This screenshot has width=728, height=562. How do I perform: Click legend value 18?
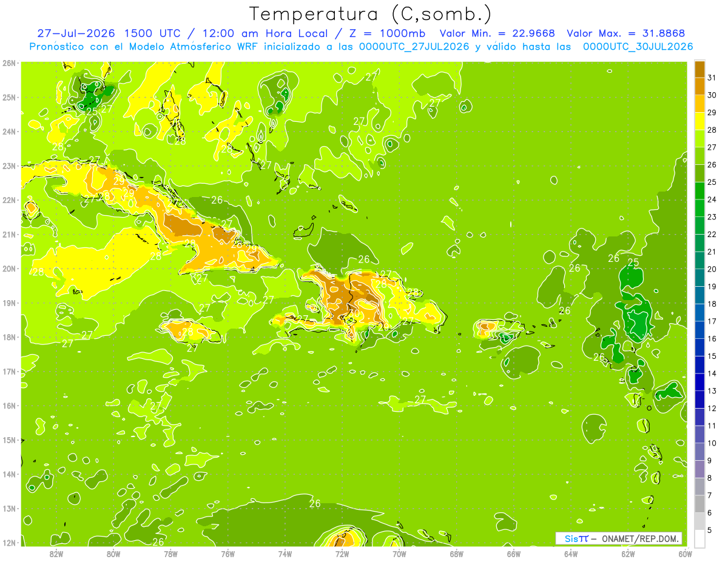[x=712, y=304]
